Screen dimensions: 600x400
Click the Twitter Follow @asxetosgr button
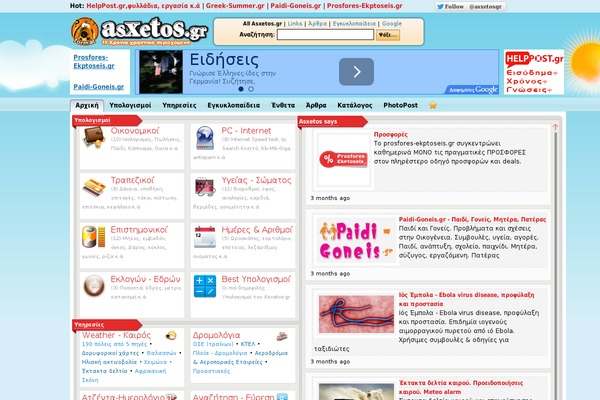470,7
